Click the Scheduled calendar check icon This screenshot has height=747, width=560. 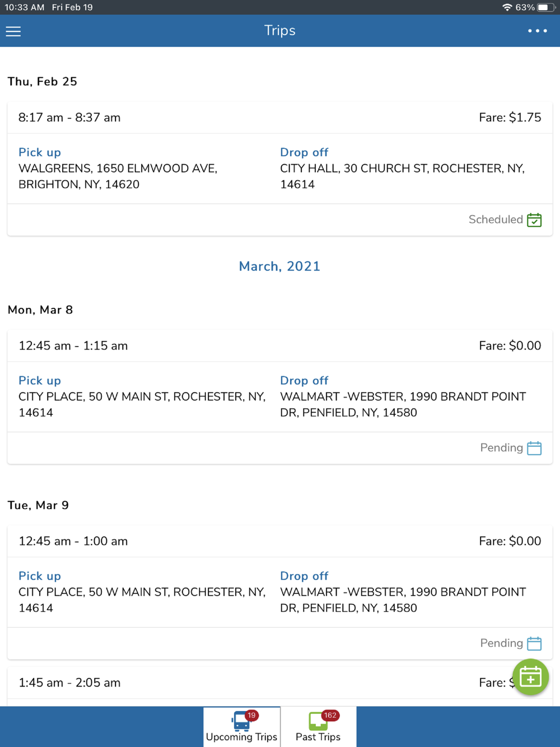[534, 220]
